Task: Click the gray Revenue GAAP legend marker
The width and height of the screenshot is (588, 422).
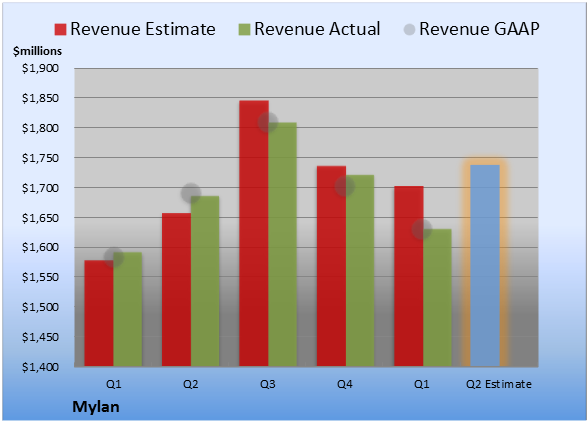Action: 409,30
